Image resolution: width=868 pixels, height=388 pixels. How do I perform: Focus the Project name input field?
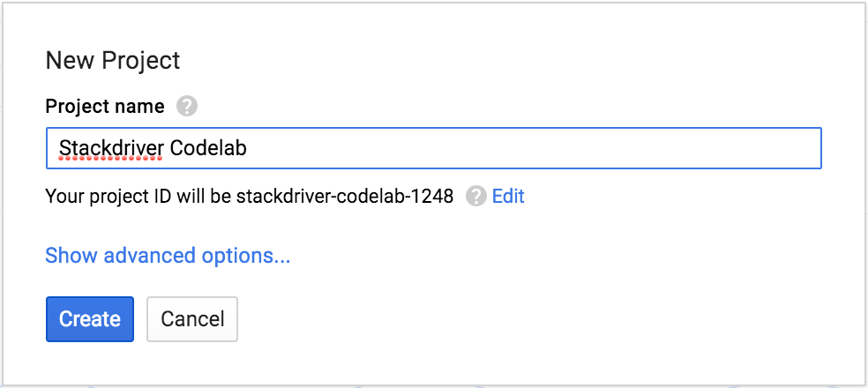(433, 148)
